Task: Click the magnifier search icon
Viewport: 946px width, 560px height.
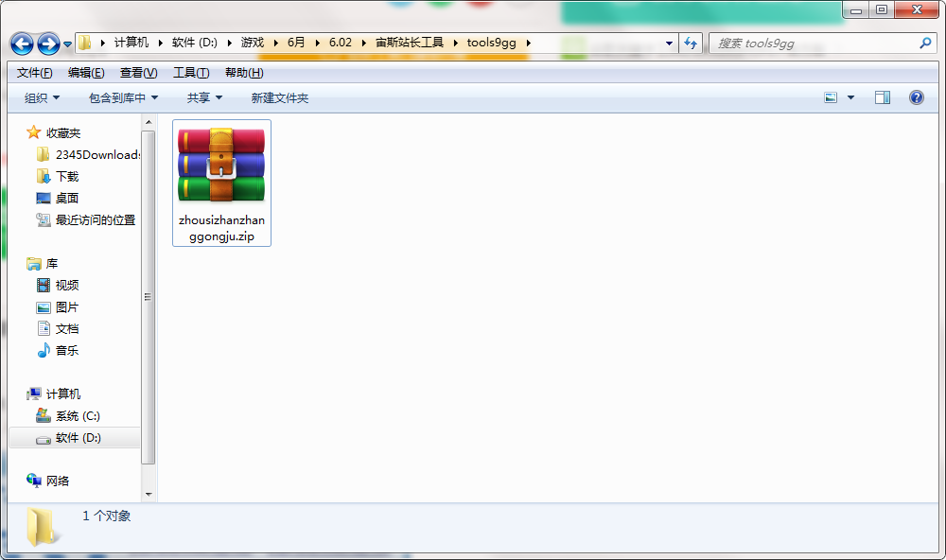Action: 925,43
